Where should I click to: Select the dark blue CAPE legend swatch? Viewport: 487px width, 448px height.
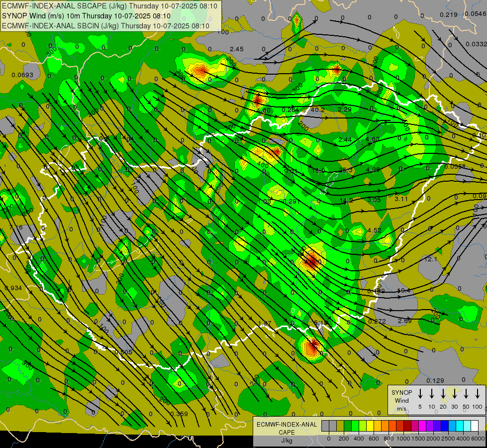[x=445, y=426]
